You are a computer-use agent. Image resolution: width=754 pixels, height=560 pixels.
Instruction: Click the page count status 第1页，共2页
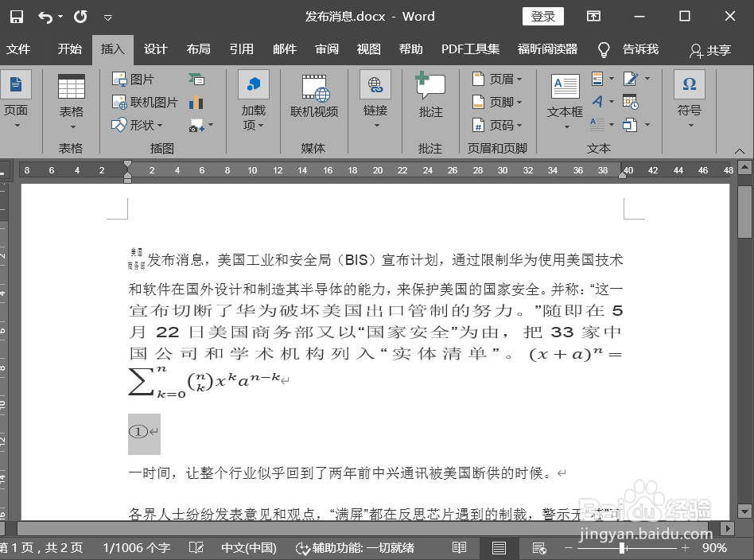[x=42, y=547]
